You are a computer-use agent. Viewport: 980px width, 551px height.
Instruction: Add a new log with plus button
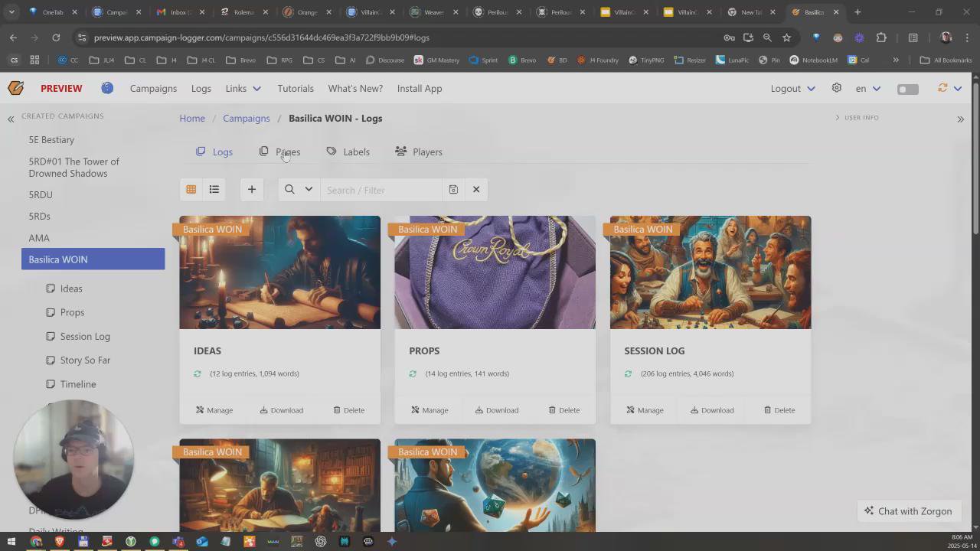(251, 190)
